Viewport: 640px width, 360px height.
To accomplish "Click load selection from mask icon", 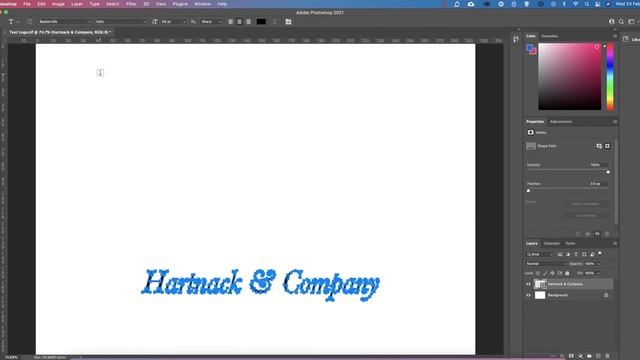I will pyautogui.click(x=578, y=234).
